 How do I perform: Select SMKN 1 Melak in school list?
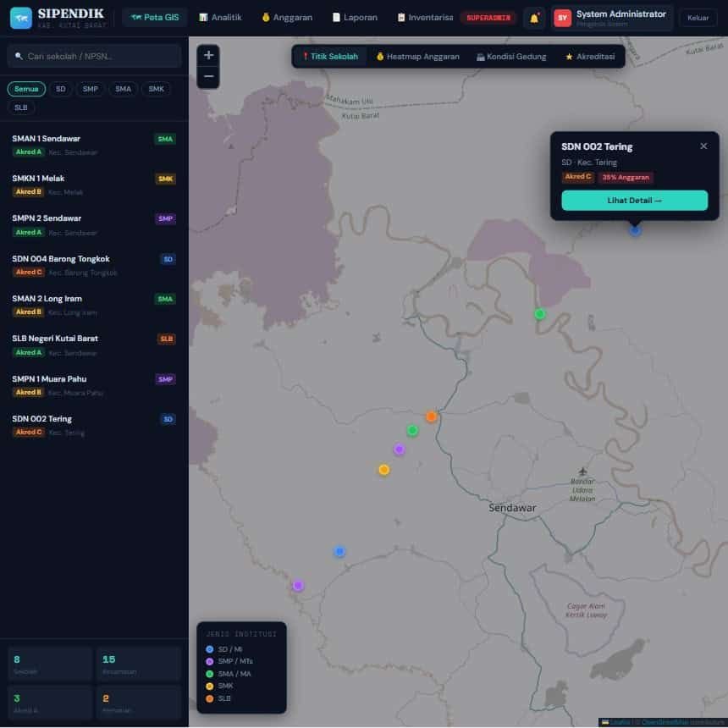tap(94, 185)
